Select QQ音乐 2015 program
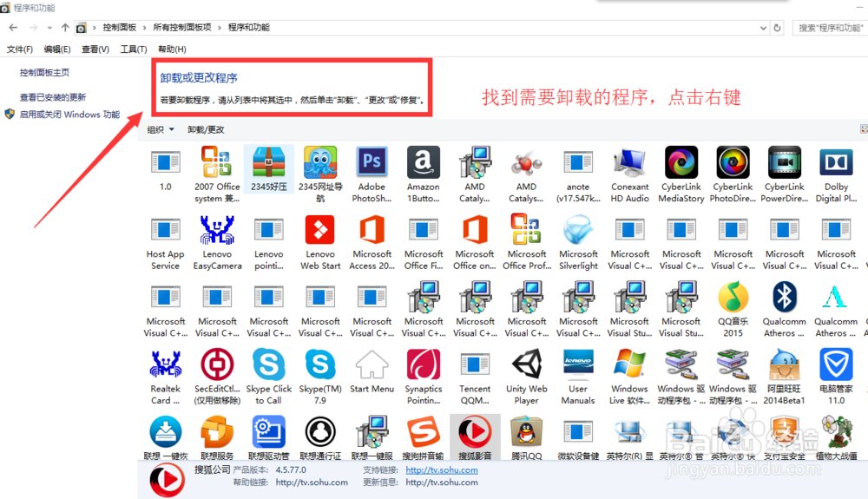This screenshot has height=499, width=868. 733,310
